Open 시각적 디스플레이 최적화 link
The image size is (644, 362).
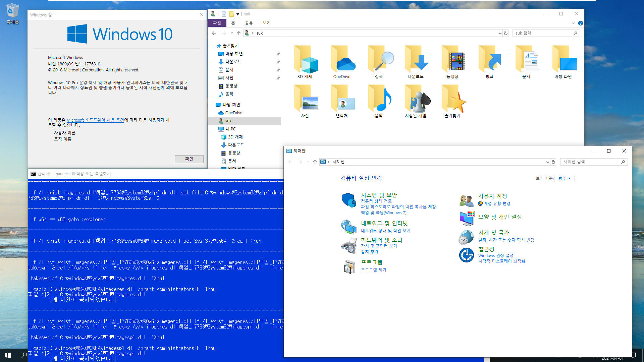(x=501, y=261)
